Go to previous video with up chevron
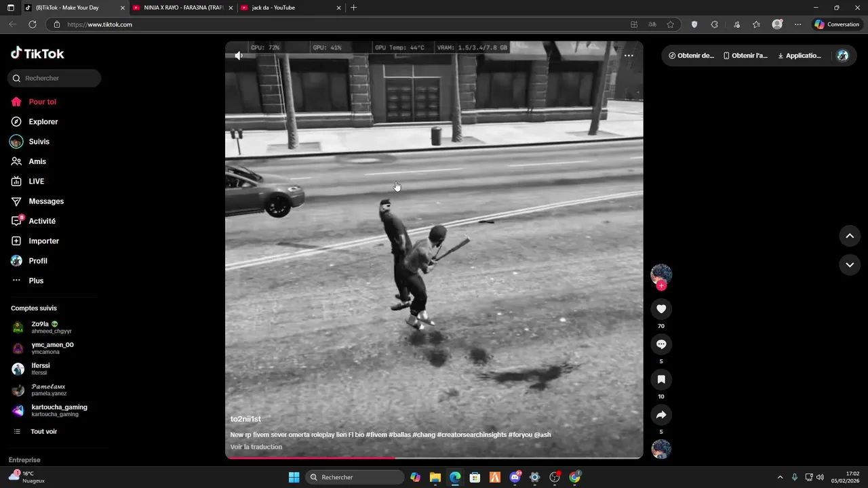The height and width of the screenshot is (488, 868). 850,236
